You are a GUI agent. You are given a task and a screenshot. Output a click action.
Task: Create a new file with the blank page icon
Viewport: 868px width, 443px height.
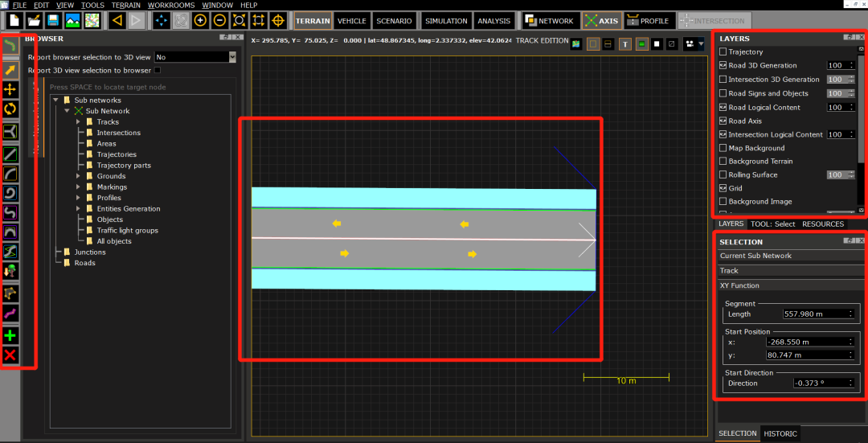tap(14, 21)
